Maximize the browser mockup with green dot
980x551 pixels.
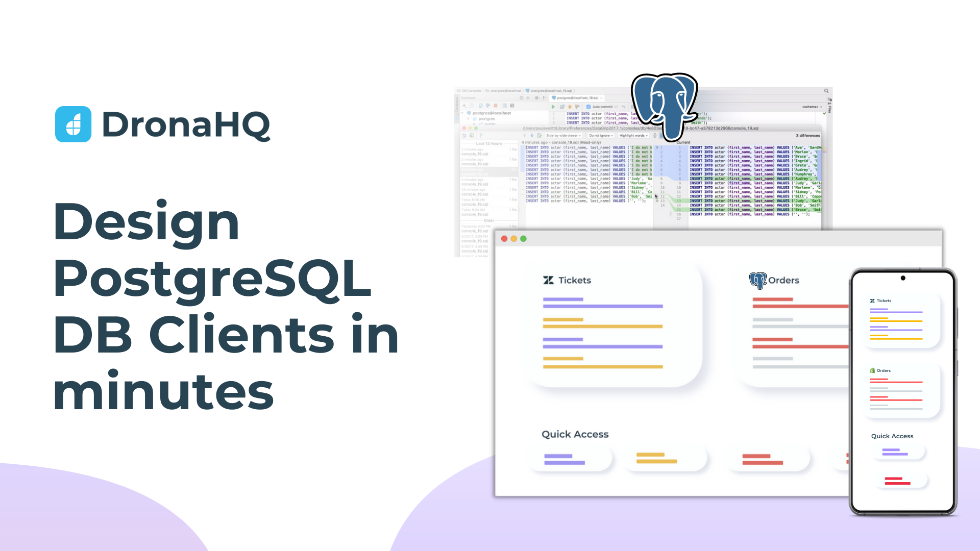point(523,239)
